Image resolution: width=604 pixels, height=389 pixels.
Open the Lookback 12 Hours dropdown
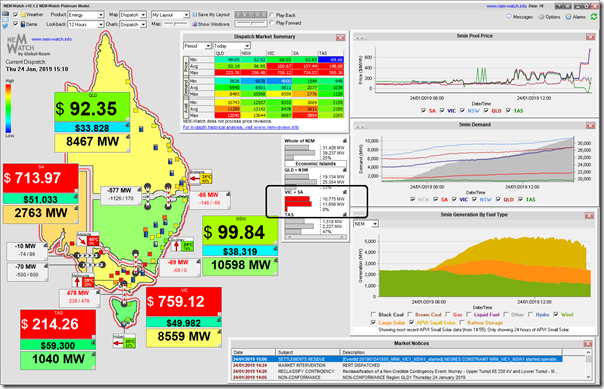[86, 24]
